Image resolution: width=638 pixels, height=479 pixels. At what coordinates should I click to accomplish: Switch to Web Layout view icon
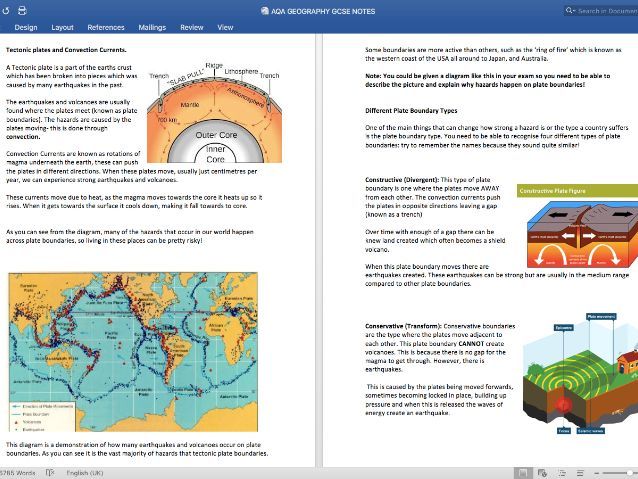coord(542,473)
